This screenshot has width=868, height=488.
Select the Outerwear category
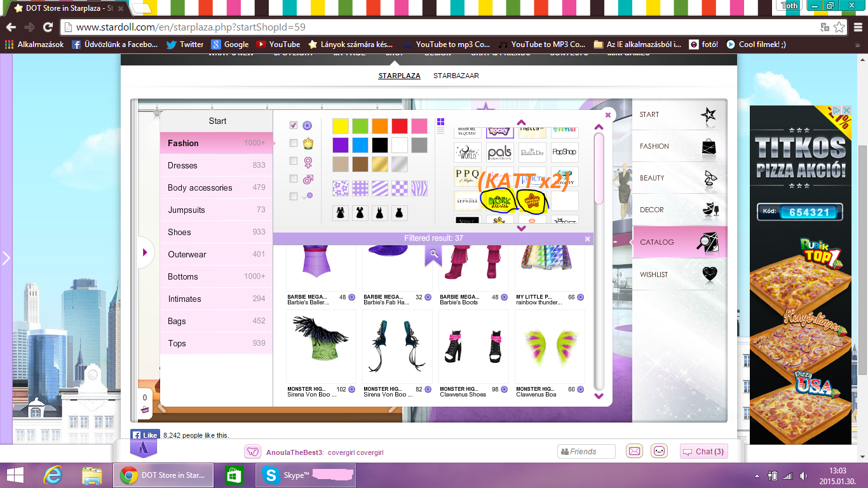pyautogui.click(x=216, y=254)
